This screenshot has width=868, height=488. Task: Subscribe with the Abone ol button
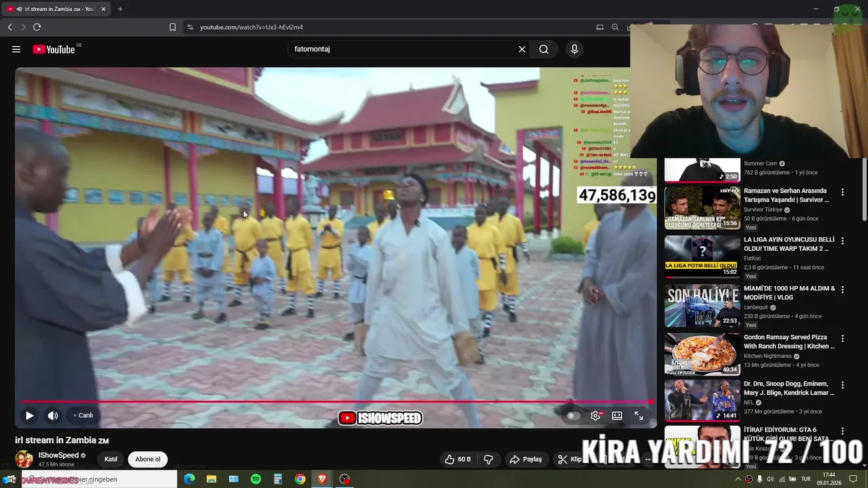pos(148,459)
